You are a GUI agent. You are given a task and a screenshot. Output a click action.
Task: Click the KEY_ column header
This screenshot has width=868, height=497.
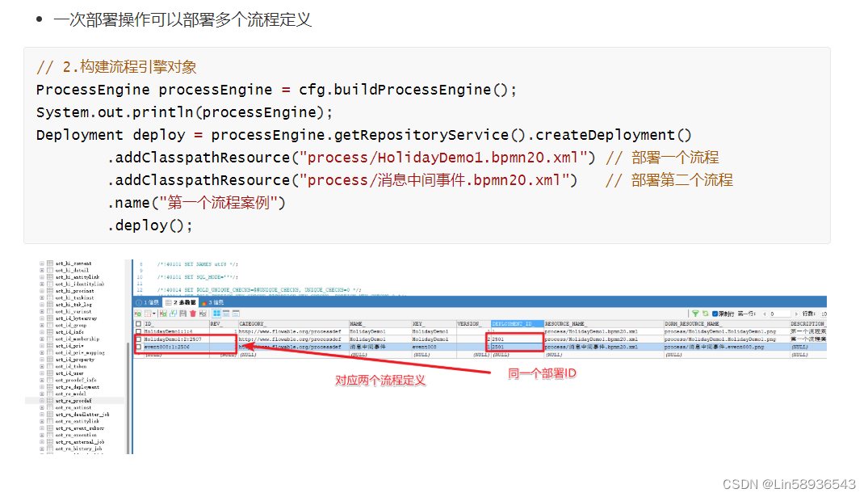434,323
